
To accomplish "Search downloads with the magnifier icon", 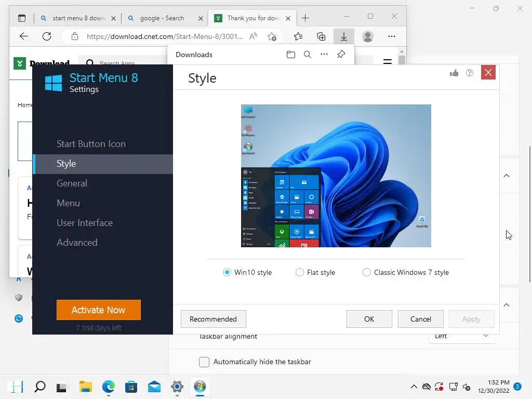I will [308, 55].
